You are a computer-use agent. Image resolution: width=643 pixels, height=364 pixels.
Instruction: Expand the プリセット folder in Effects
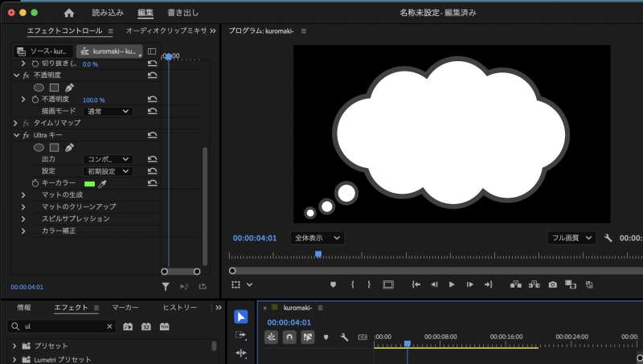(x=14, y=346)
